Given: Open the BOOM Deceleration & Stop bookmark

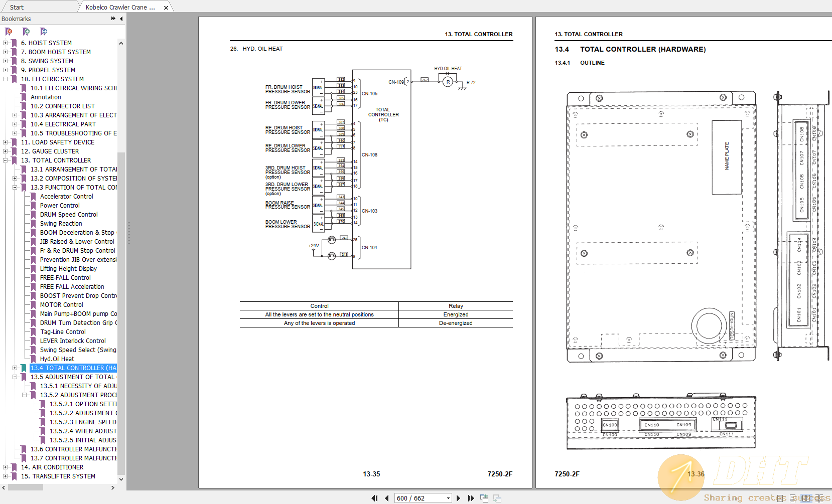Looking at the screenshot, I should [77, 233].
